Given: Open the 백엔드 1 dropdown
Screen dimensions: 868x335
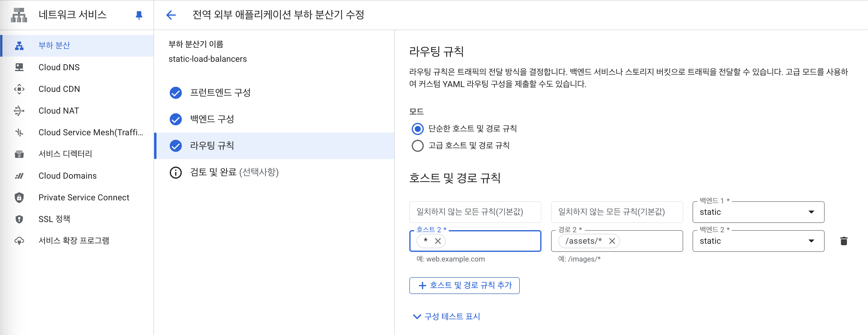Looking at the screenshot, I should click(758, 212).
